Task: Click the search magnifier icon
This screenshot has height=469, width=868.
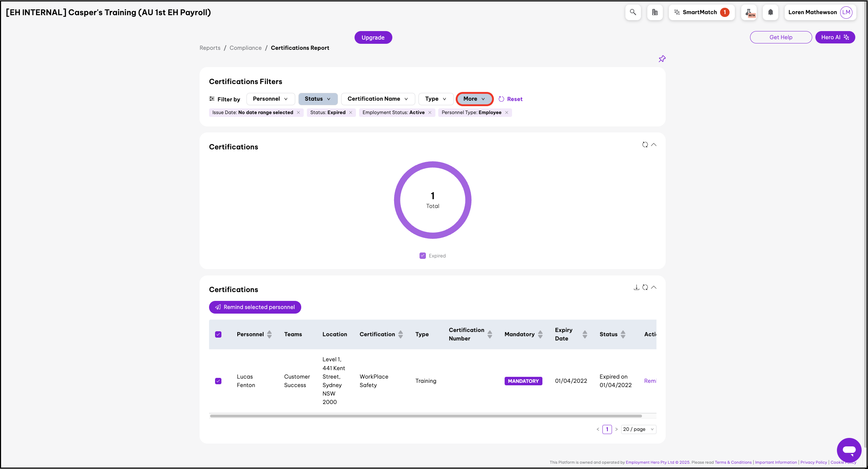Action: [633, 12]
